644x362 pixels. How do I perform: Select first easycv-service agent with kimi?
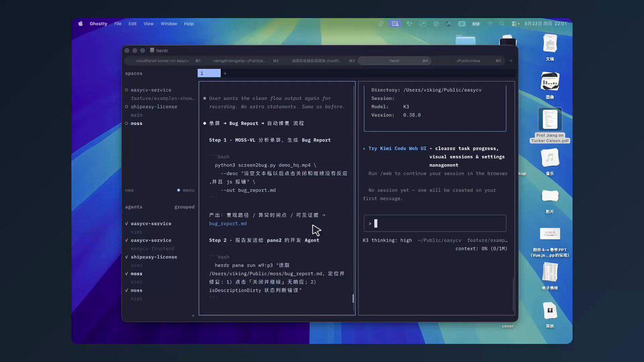point(151,224)
